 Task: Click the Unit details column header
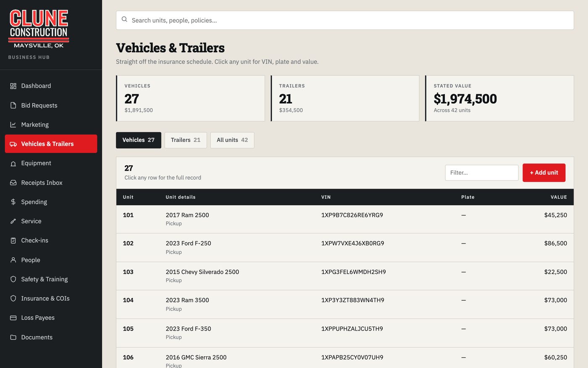181,197
